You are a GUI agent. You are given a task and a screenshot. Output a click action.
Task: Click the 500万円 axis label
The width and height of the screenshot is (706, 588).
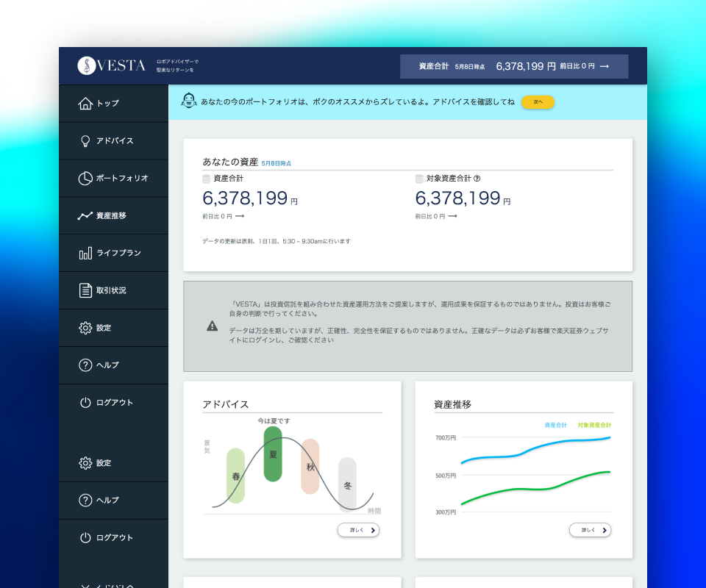[446, 476]
